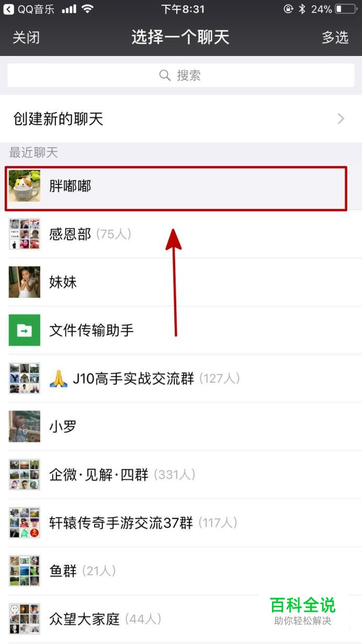
Task: Tap the 胖嘟嘟 cat cup avatar
Action: [24, 186]
